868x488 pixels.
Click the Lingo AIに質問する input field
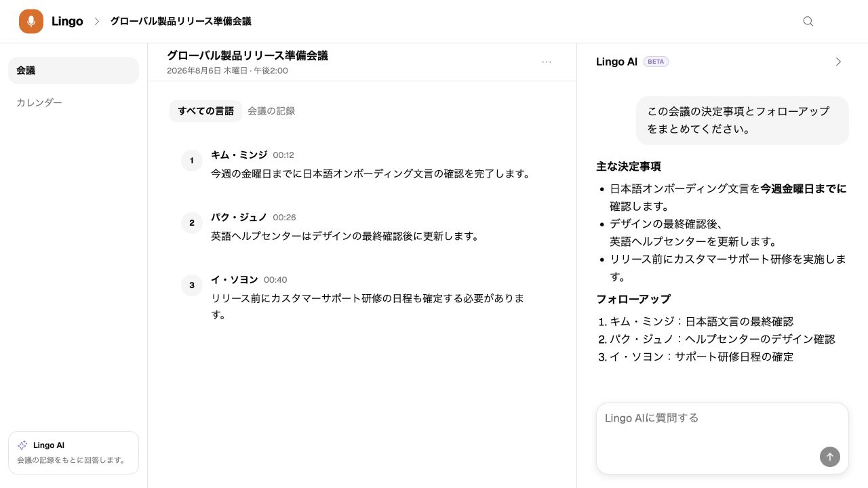tap(722, 439)
